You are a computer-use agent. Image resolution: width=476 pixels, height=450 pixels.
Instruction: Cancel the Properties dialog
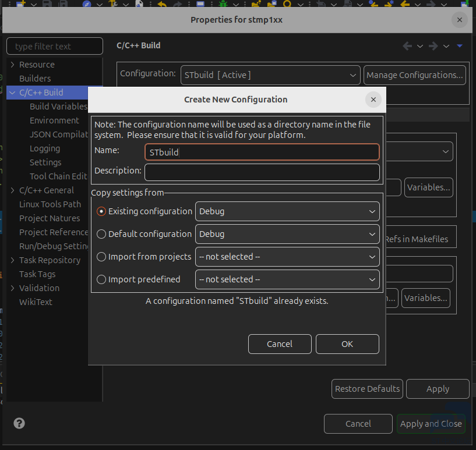click(358, 424)
